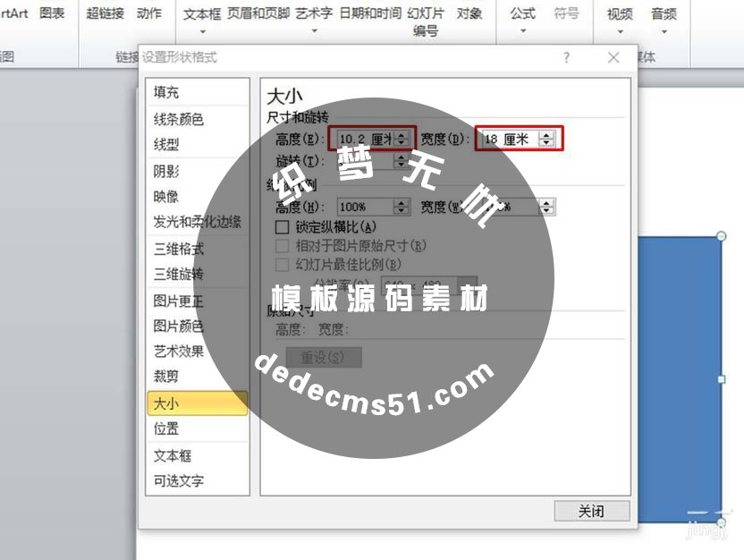Insert a video using the 视频 icon

click(620, 13)
